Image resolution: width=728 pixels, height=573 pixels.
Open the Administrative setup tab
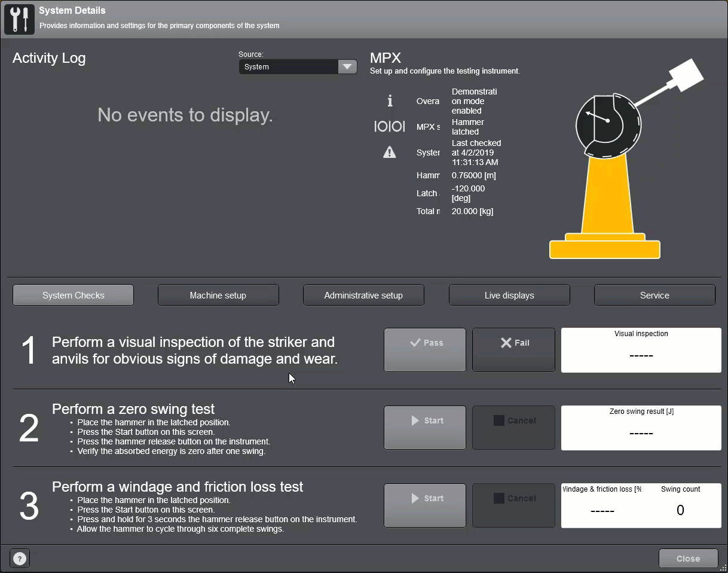click(x=363, y=295)
